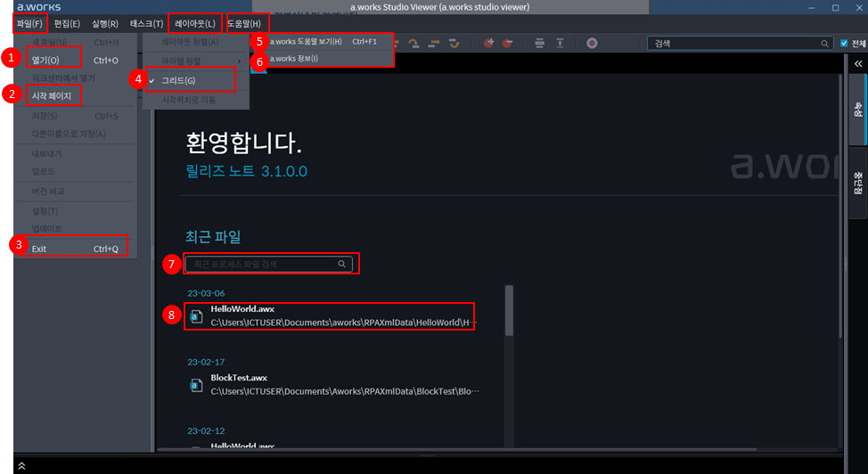
Task: Click the 환영합니다. welcome heading
Action: pyautogui.click(x=243, y=143)
